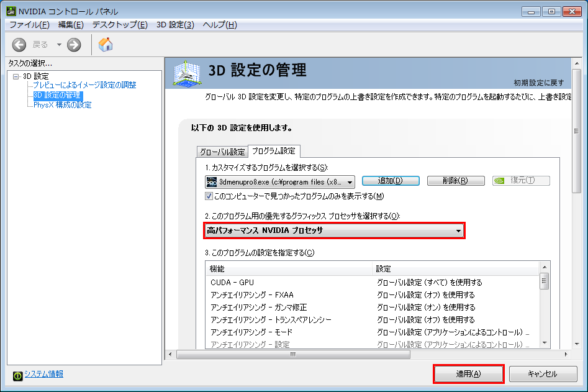Click the settings list scrollbar thumb
This screenshot has width=588, height=392.
point(545,281)
